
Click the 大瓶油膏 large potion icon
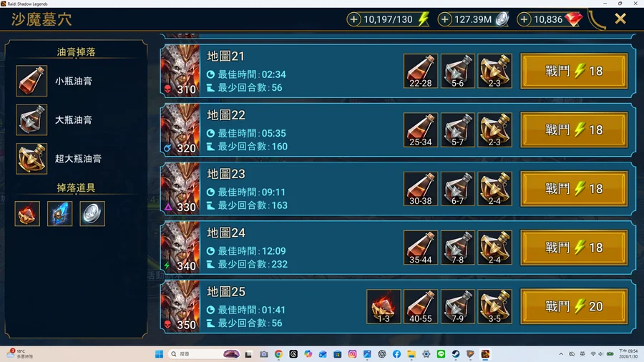[31, 120]
